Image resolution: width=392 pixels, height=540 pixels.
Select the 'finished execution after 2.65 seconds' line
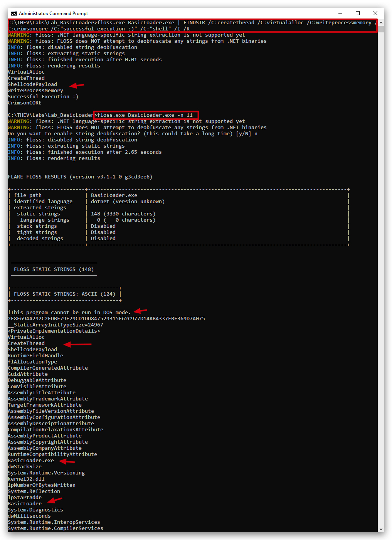[x=85, y=152]
